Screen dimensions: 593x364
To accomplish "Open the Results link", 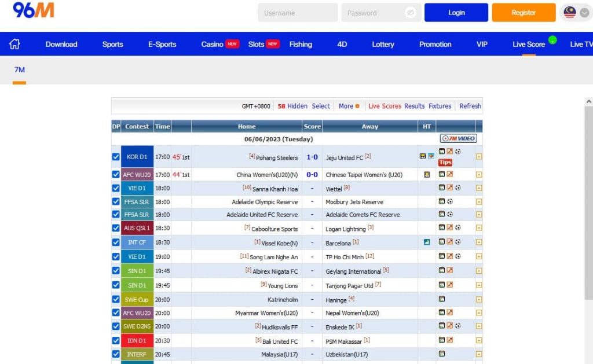I will [414, 106].
